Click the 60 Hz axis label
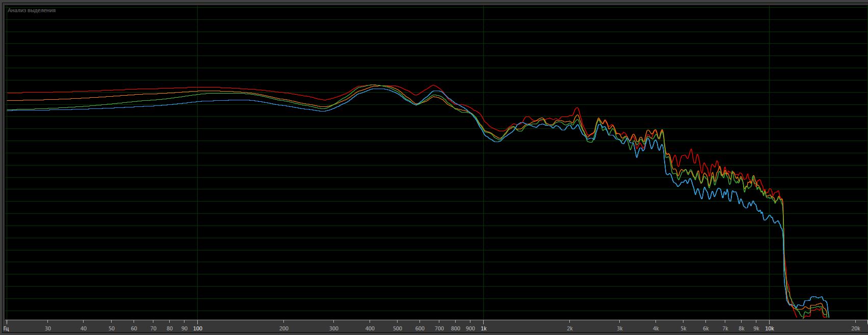The height and width of the screenshot is (335, 868). [134, 328]
